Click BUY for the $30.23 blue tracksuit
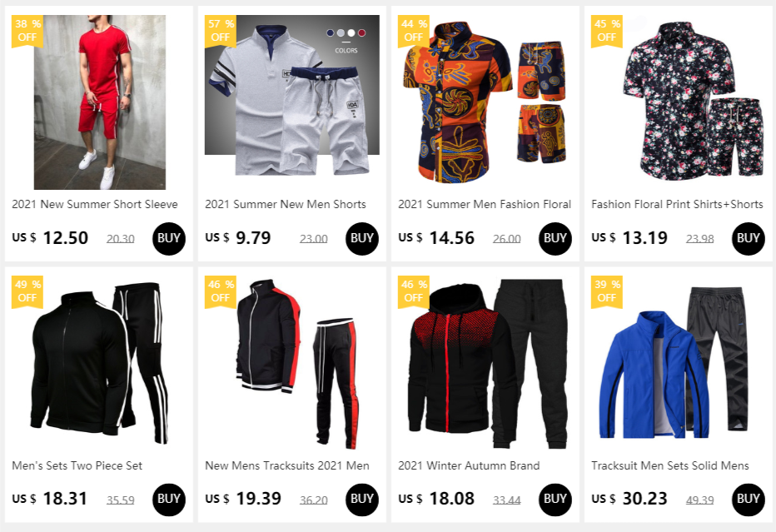 (748, 500)
